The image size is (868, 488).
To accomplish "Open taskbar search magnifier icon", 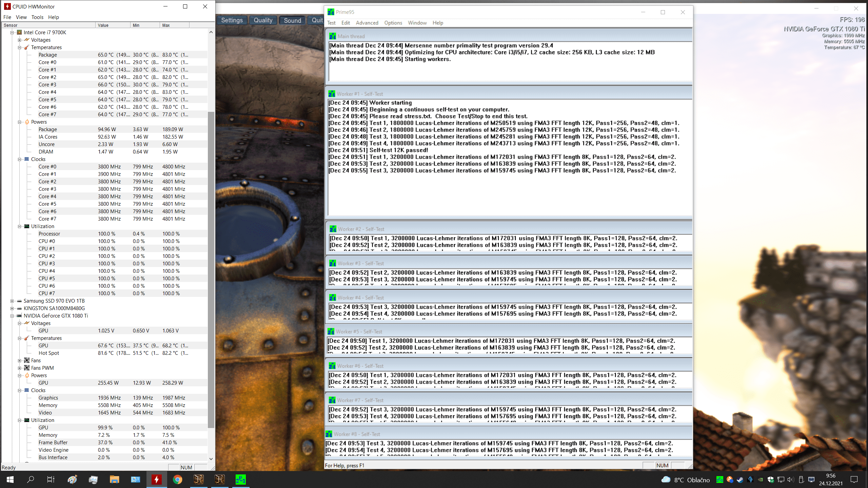I will click(x=31, y=480).
